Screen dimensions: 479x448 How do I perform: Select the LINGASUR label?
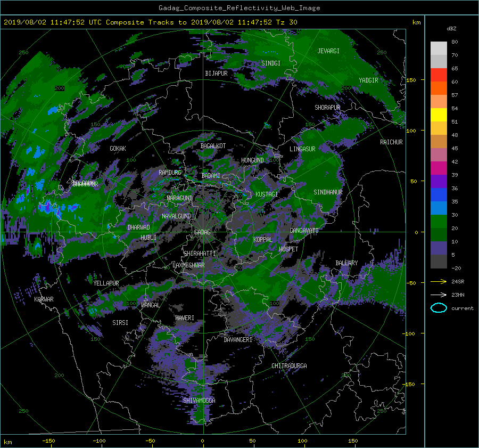[x=302, y=149]
